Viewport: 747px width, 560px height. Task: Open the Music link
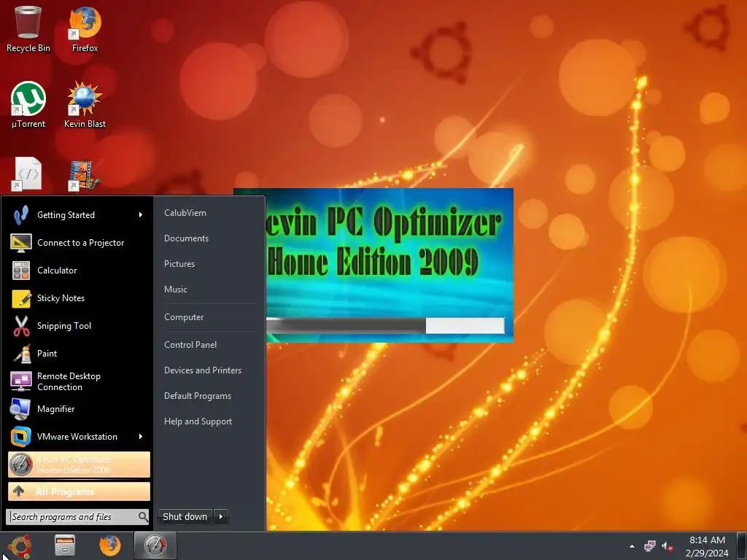[175, 289]
